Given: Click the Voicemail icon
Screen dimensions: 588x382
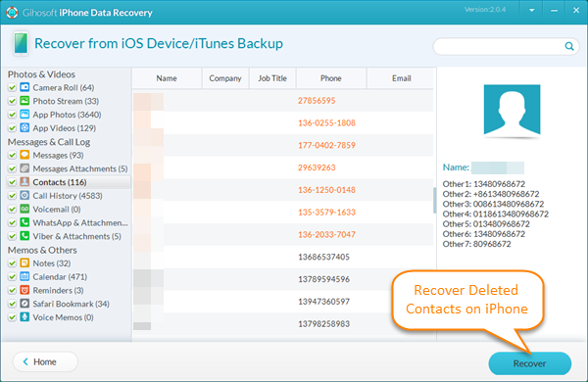Looking at the screenshot, I should click(24, 209).
